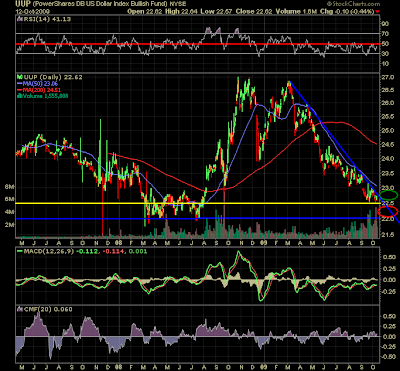Click the 25.5 price axis label
The width and height of the screenshot is (400, 371).
coord(387,117)
